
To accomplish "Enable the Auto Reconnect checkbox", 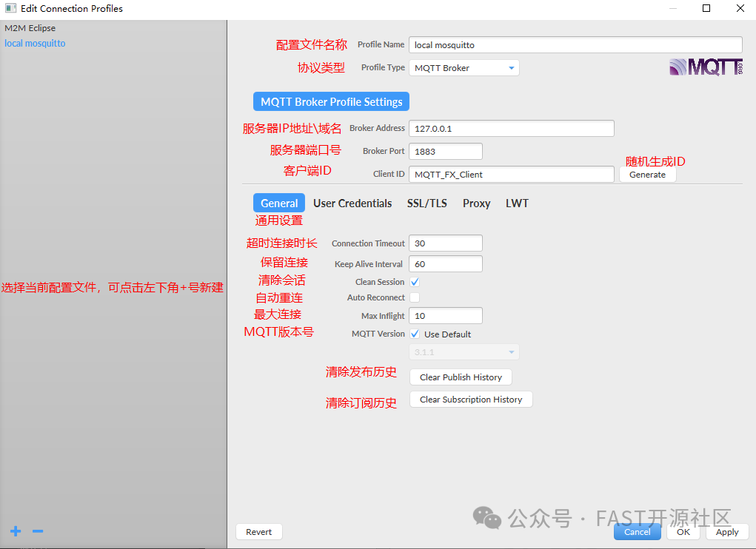I will [x=415, y=298].
